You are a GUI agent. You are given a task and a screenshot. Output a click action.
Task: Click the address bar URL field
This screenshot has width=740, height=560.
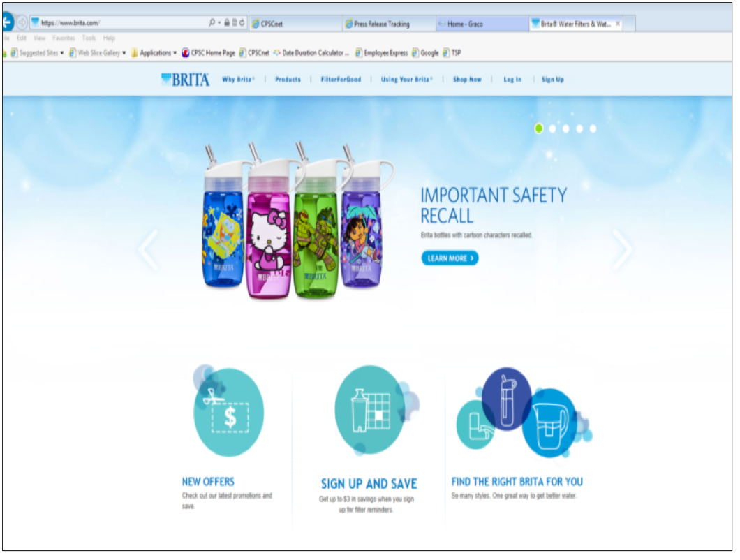121,22
